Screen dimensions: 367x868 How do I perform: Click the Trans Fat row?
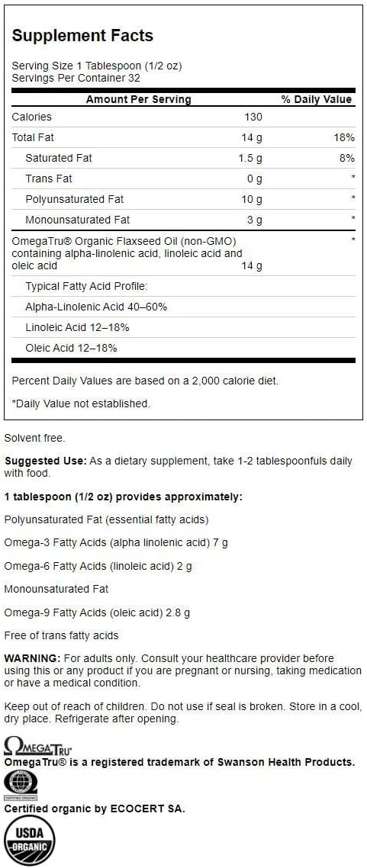183,178
